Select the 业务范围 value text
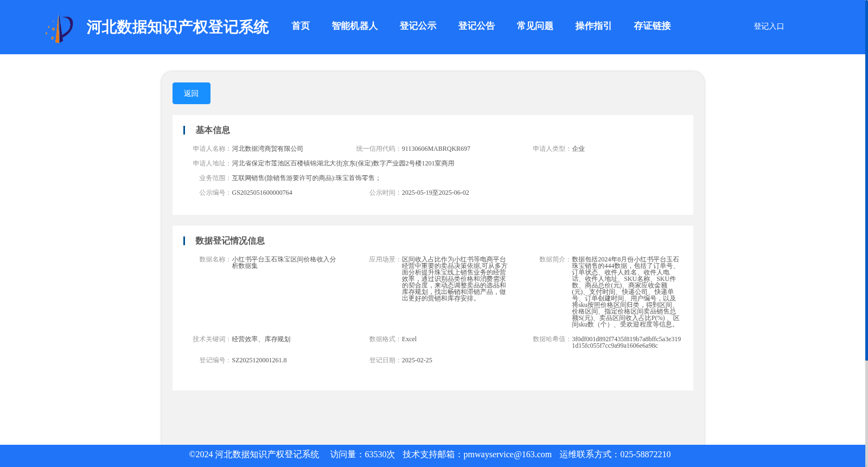 pos(307,178)
